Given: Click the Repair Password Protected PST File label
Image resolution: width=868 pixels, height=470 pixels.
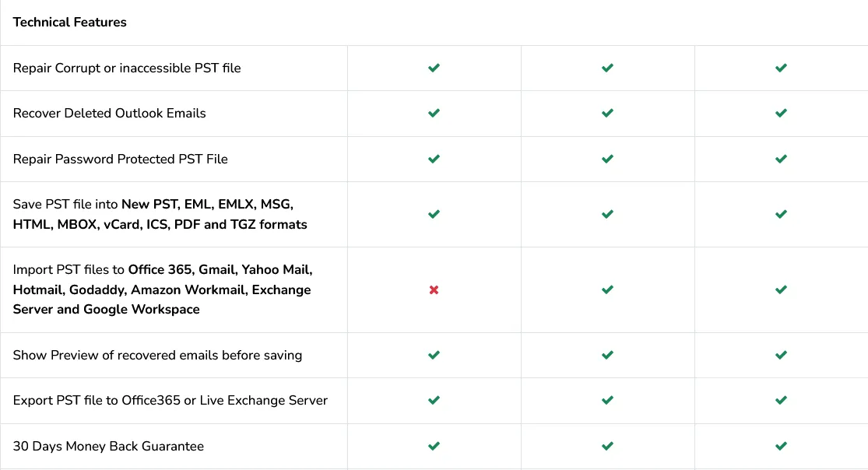Looking at the screenshot, I should (x=121, y=159).
